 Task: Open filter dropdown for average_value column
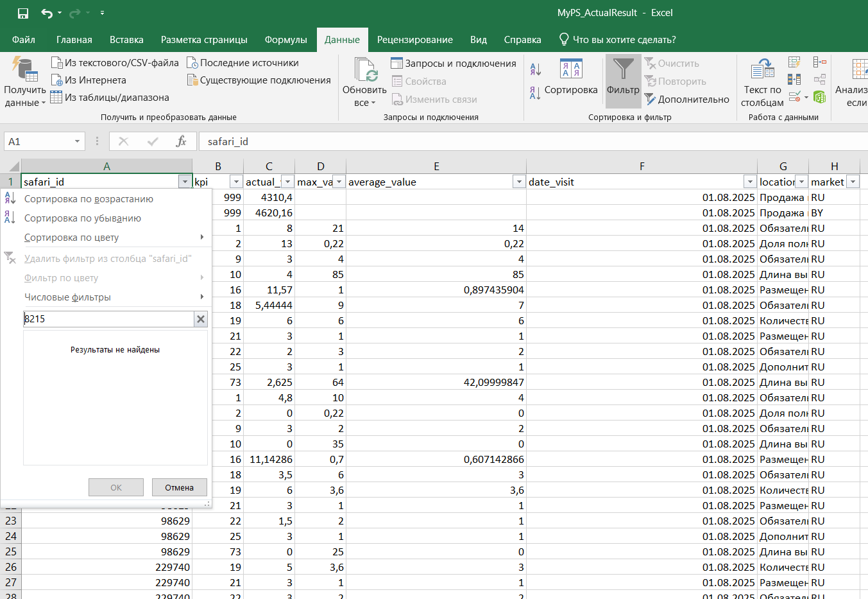(x=519, y=182)
